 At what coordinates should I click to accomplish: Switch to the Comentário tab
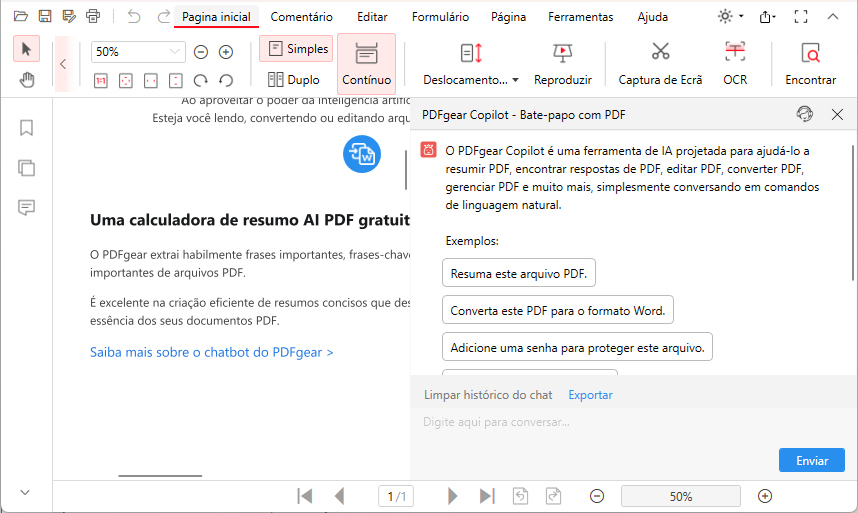[302, 17]
